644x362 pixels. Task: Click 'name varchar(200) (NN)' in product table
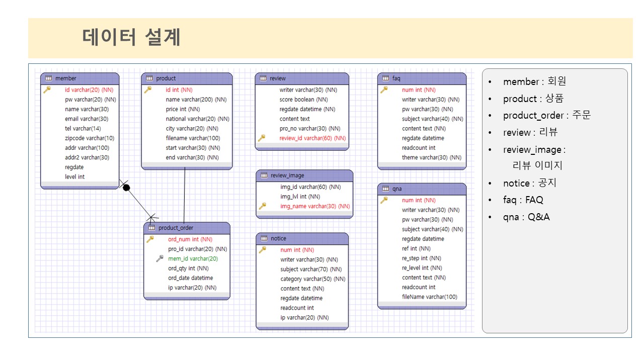point(196,100)
